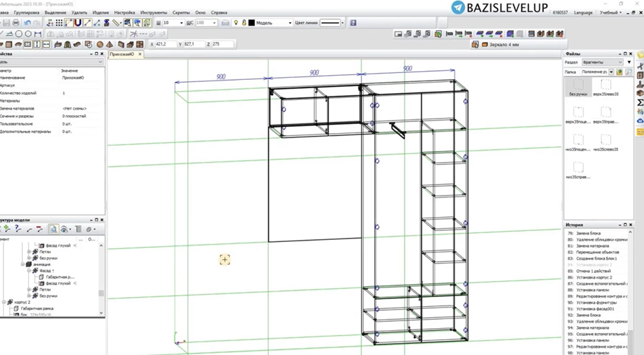Click the red minus remove icon in structure panel
644x355 pixels.
point(39,230)
